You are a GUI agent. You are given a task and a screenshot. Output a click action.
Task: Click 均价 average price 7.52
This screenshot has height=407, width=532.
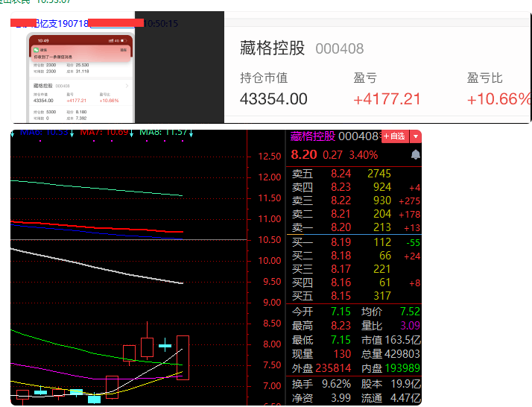click(410, 312)
